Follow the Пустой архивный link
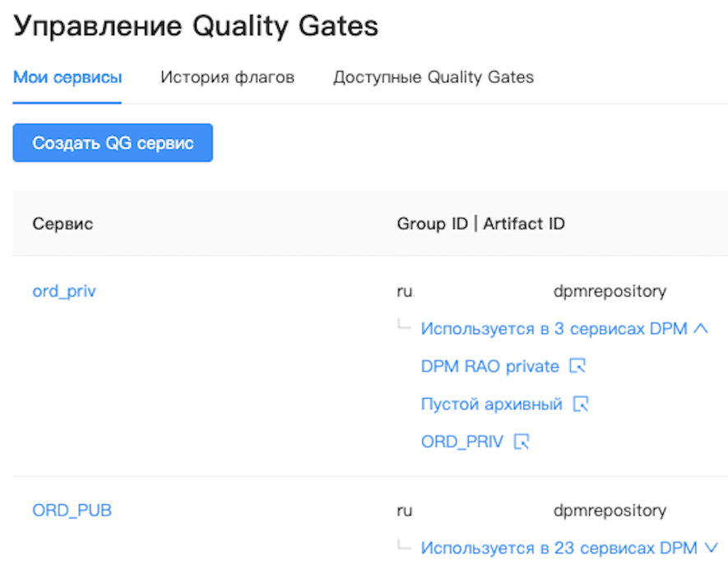Image resolution: width=728 pixels, height=579 pixels. [491, 405]
